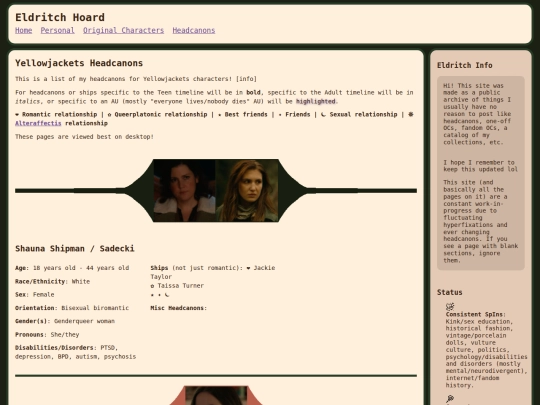
Task: Click the symbol beside Taissa Turner
Action: point(152,286)
